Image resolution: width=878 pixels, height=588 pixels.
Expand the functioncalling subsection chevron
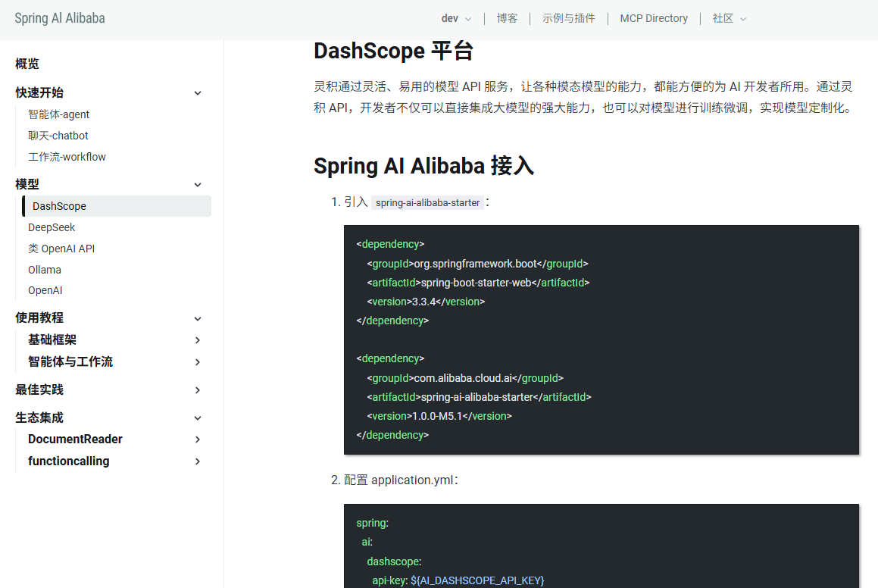tap(198, 461)
